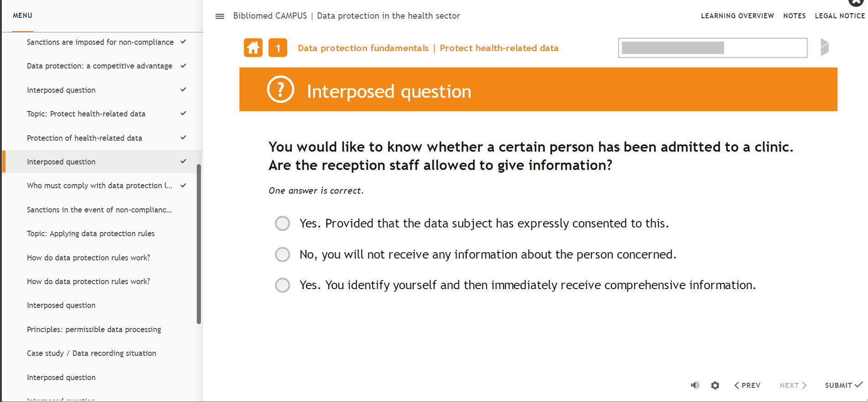Open the Legal Notice link
Viewport: 868px width, 402px height.
(840, 16)
